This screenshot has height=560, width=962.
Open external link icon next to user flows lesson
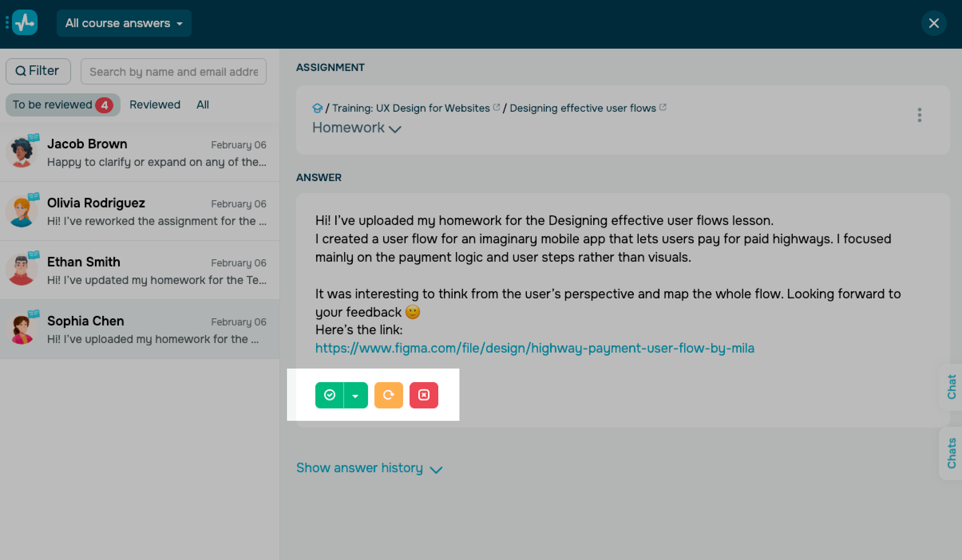pyautogui.click(x=663, y=107)
